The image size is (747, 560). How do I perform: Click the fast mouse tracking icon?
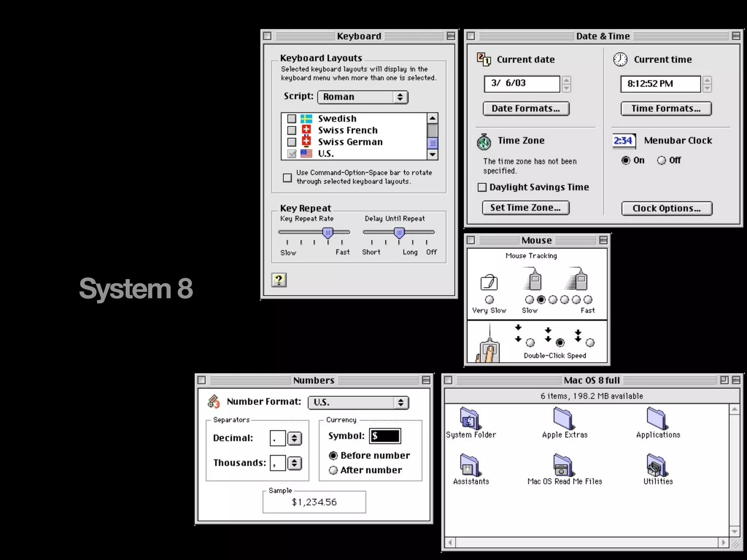click(x=576, y=279)
